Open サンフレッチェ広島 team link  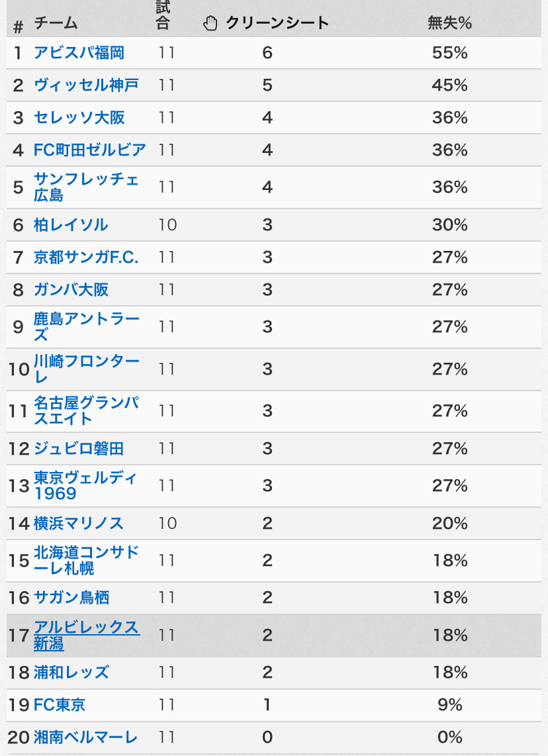(86, 187)
